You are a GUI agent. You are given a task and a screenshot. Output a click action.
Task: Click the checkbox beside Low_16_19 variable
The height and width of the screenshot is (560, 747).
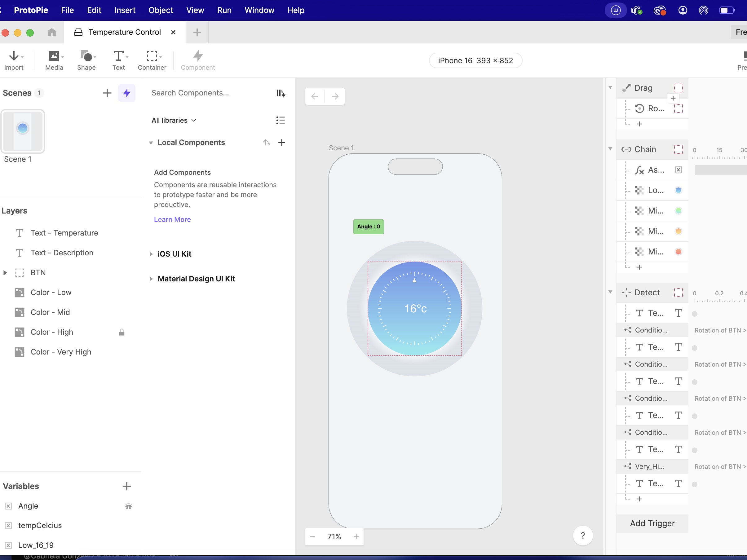[8, 545]
